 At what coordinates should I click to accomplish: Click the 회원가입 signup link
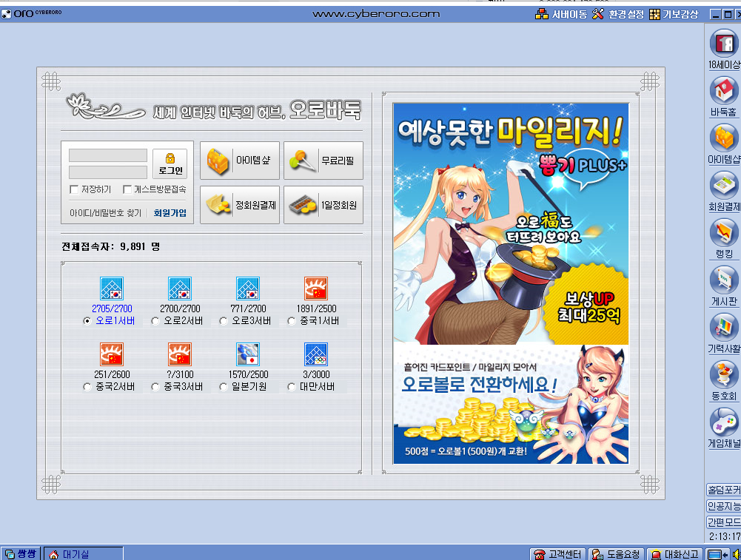pos(170,215)
